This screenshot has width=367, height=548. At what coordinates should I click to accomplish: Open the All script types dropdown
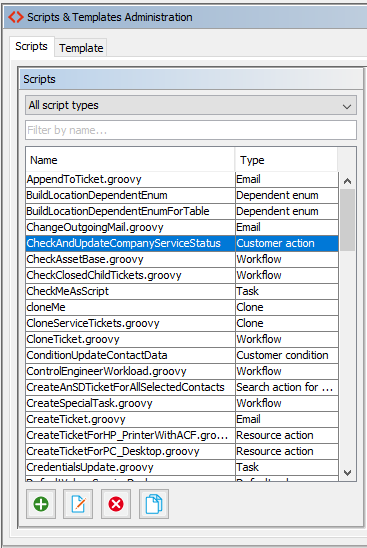click(191, 105)
